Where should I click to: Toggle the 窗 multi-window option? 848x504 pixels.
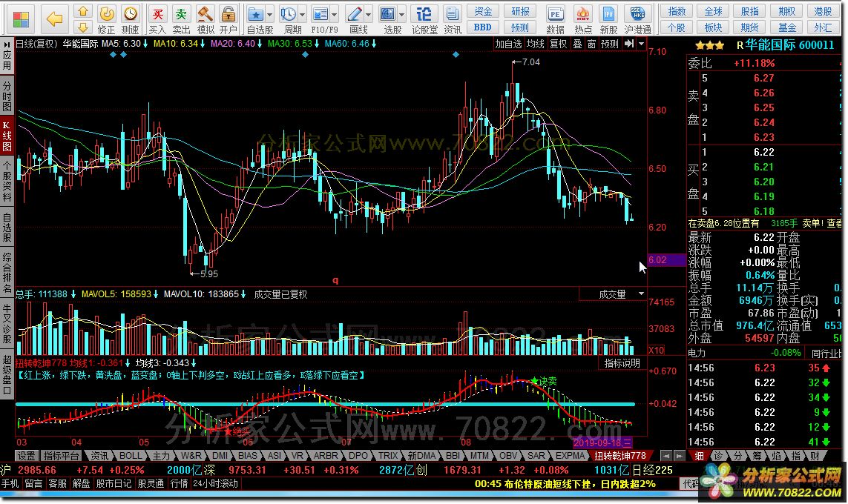pyautogui.click(x=591, y=44)
